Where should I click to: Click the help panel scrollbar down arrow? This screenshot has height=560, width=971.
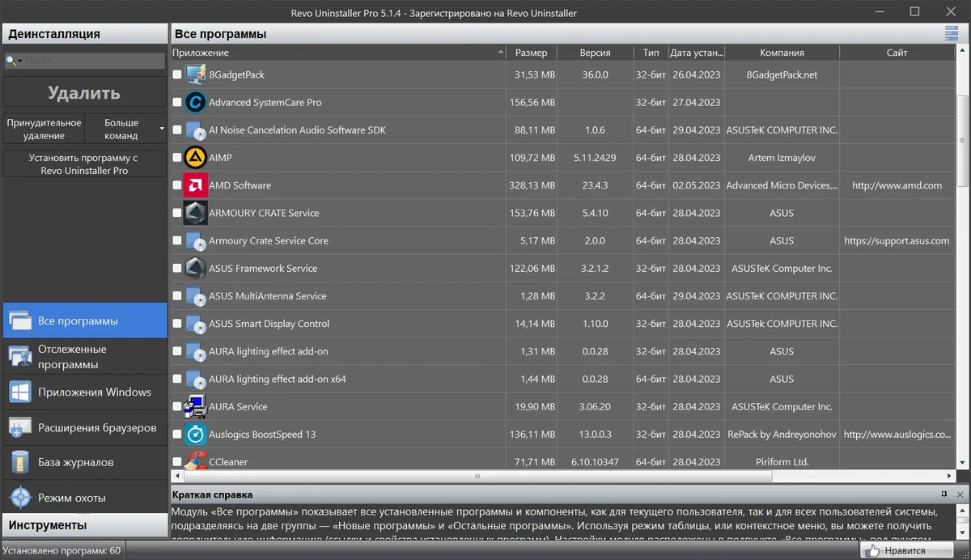click(964, 534)
